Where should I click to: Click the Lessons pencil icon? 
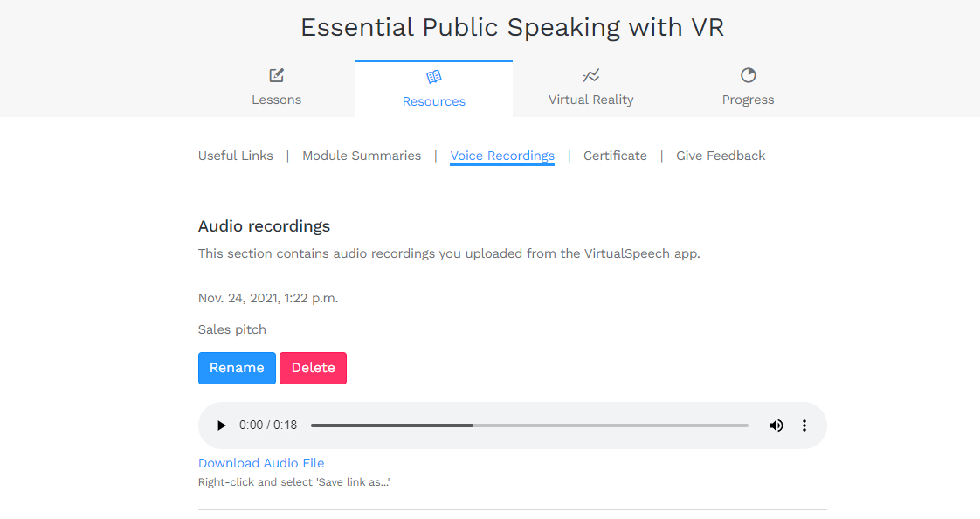click(276, 75)
